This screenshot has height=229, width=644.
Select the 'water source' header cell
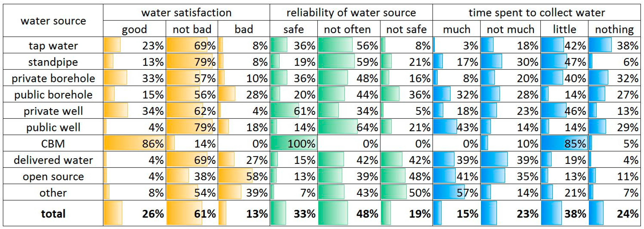(53, 20)
